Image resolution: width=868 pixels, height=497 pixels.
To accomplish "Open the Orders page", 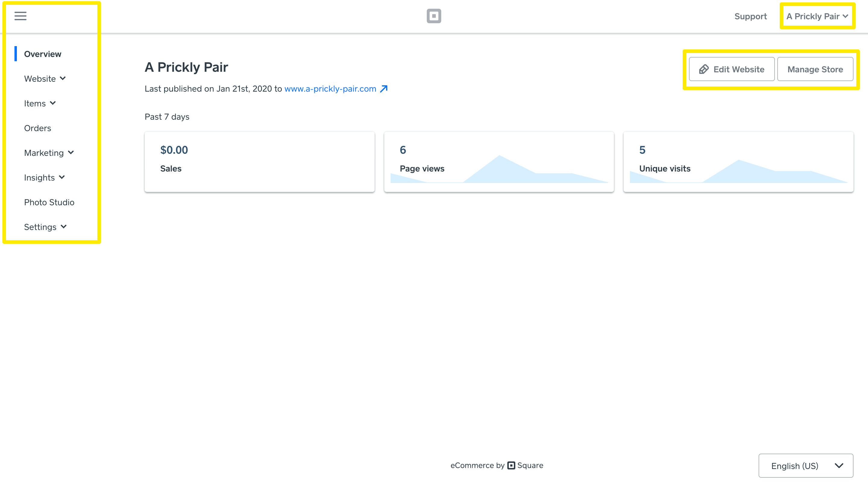I will click(x=38, y=128).
